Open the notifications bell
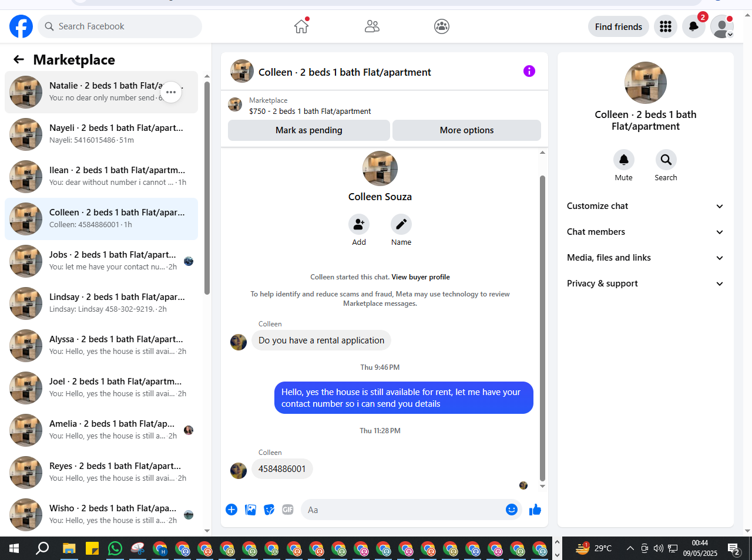This screenshot has width=752, height=560. coord(694,26)
